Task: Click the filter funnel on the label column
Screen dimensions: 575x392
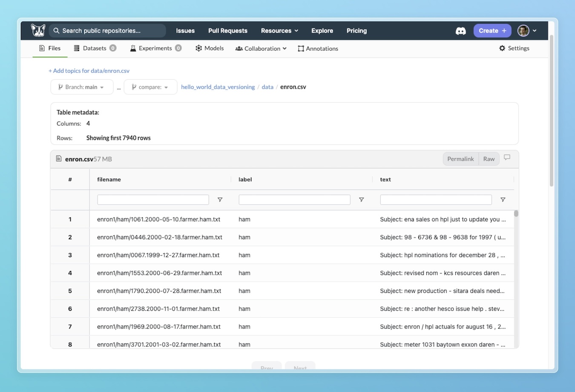Action: point(361,199)
